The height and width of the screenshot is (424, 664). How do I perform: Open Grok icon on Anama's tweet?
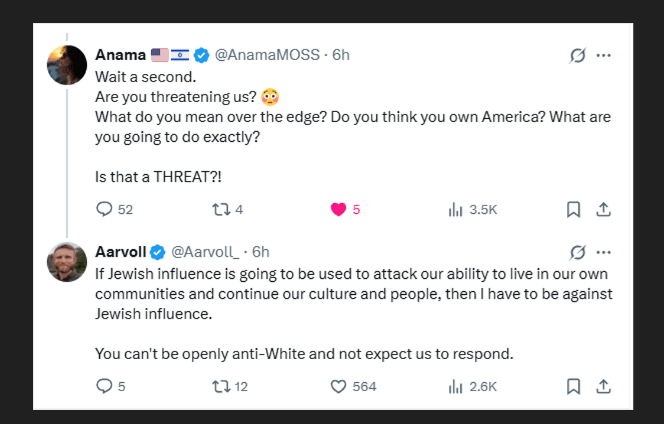(x=578, y=55)
